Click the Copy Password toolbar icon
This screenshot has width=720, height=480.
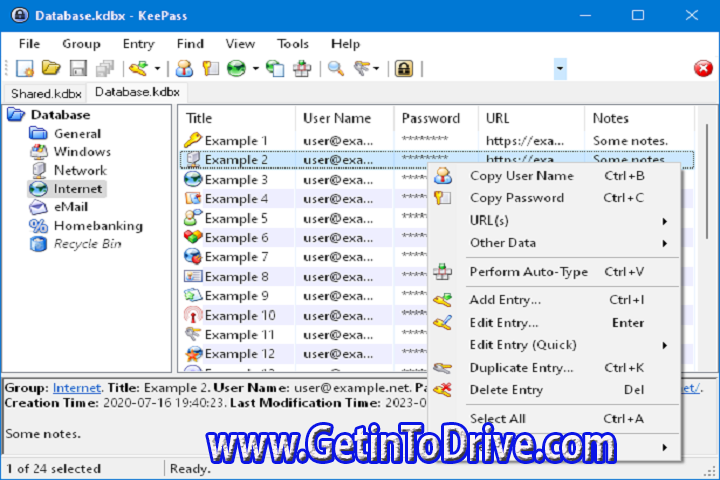(210, 69)
